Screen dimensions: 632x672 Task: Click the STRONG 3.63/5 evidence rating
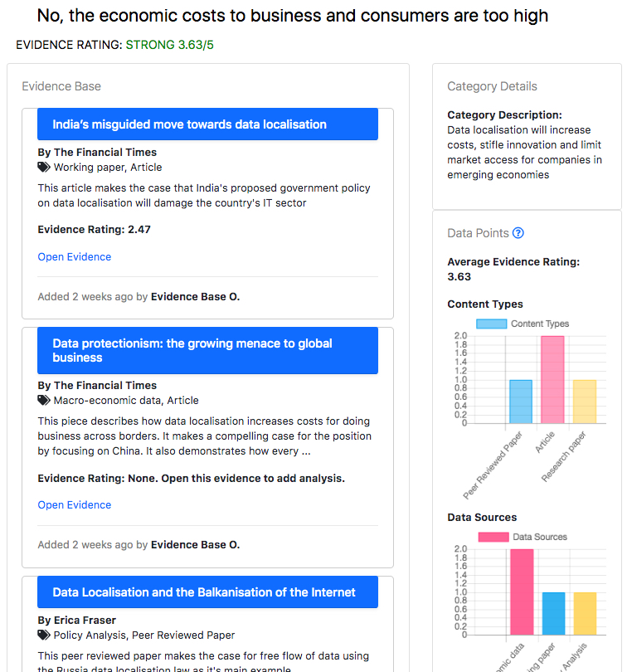(175, 45)
